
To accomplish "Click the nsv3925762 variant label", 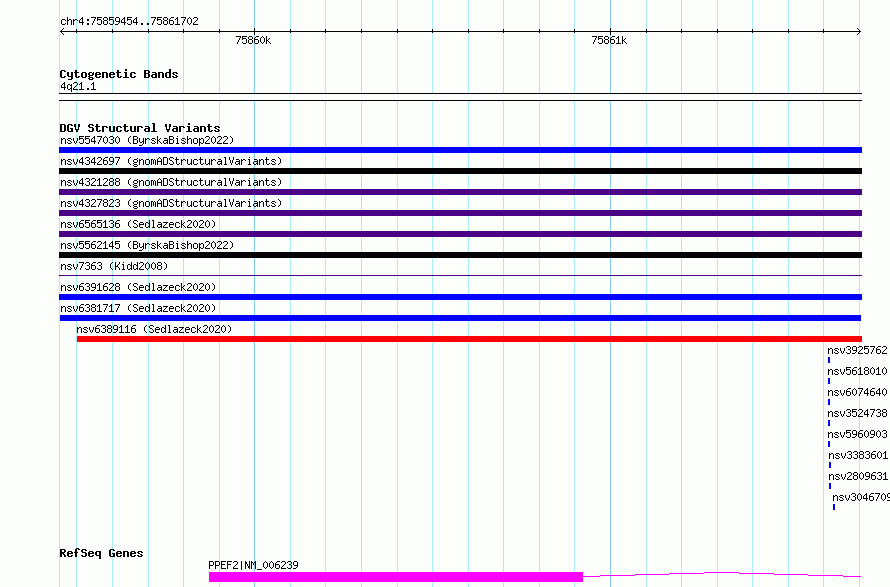I will (857, 350).
